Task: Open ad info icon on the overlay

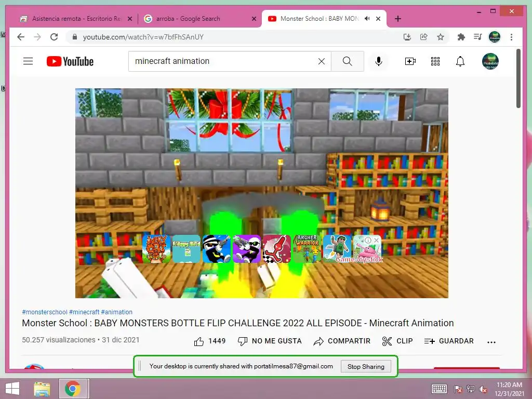Action: [368, 240]
